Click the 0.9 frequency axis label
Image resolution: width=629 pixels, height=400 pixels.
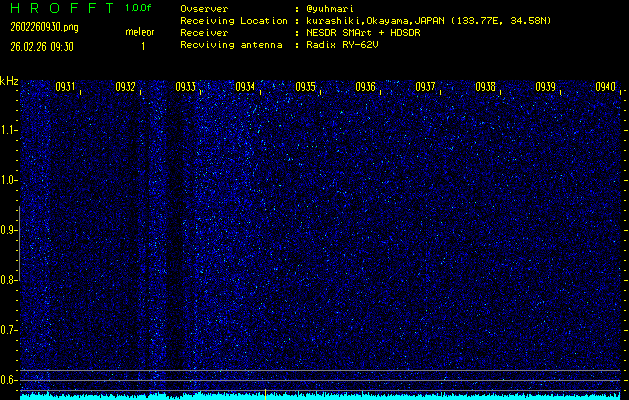pos(9,230)
